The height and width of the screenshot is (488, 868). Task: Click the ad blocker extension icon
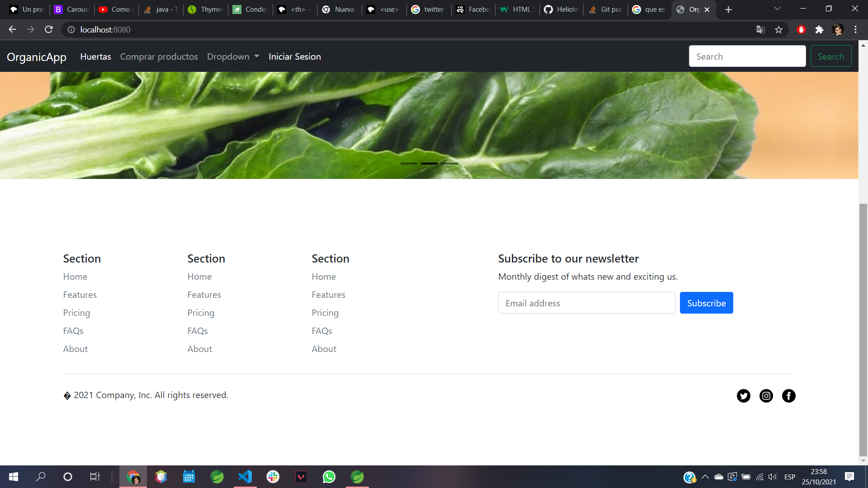(x=801, y=29)
